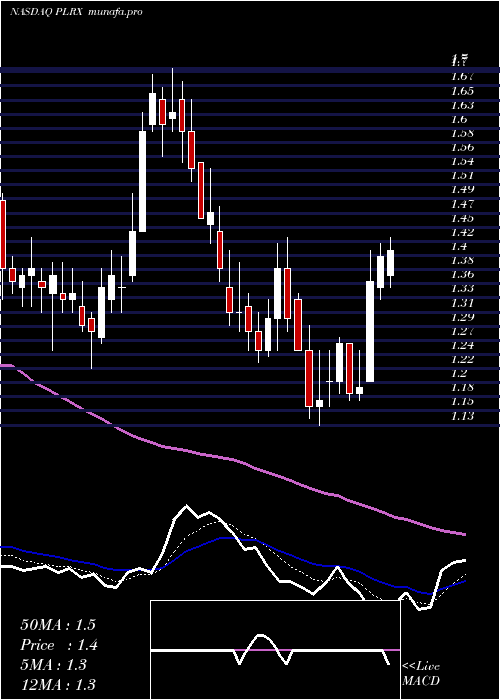This screenshot has width=500, height=700.
Task: Click the 1.47 price axis label
Action: pos(462,204)
